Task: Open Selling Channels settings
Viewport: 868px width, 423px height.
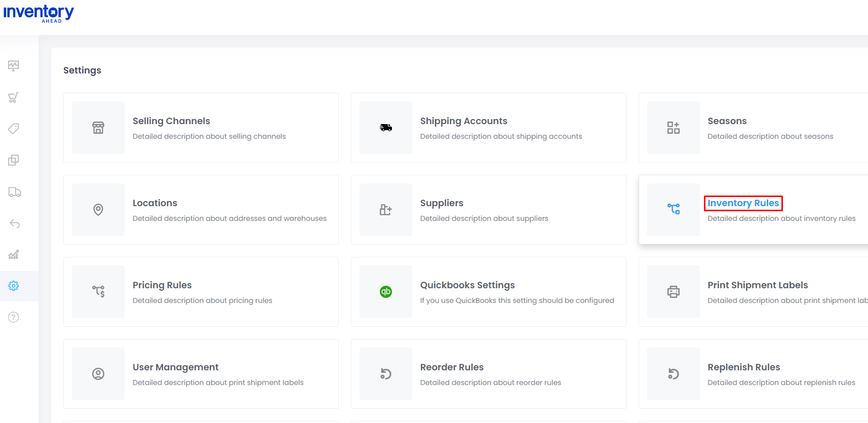Action: pos(171,121)
